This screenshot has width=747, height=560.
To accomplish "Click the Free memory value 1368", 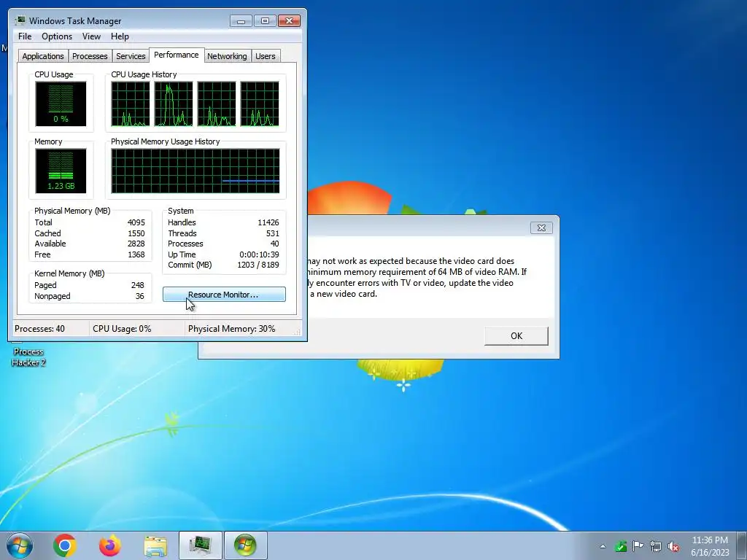I will [136, 254].
